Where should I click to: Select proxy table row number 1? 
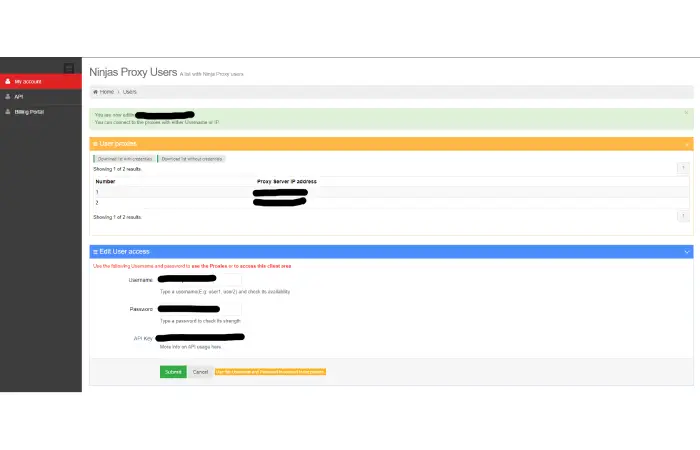point(391,192)
